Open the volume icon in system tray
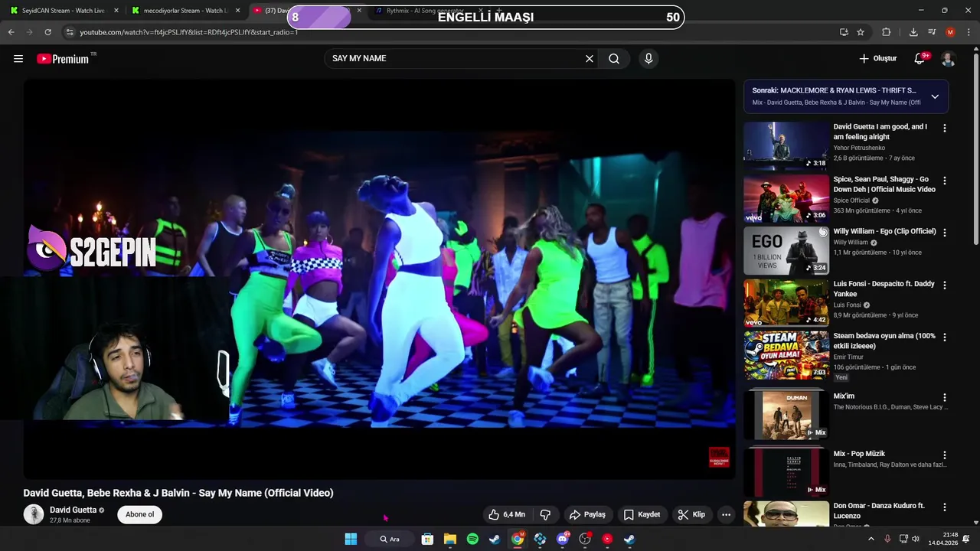Screen dimensions: 980x551 click(916, 539)
